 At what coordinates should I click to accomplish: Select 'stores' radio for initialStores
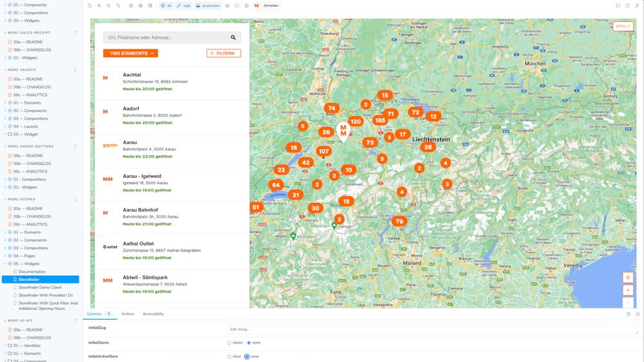229,343
